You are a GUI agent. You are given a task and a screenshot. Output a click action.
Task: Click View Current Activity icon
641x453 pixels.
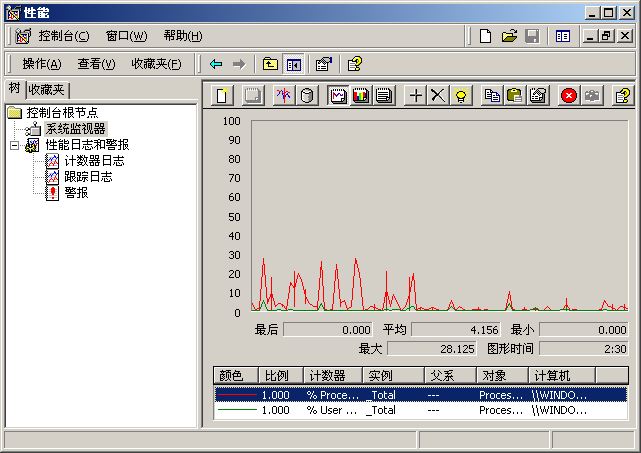[x=283, y=95]
